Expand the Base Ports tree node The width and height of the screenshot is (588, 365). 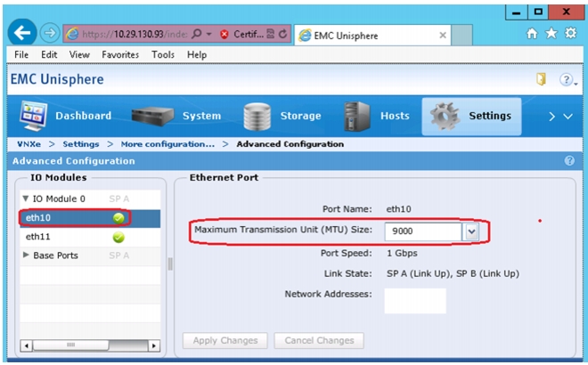[x=26, y=255]
